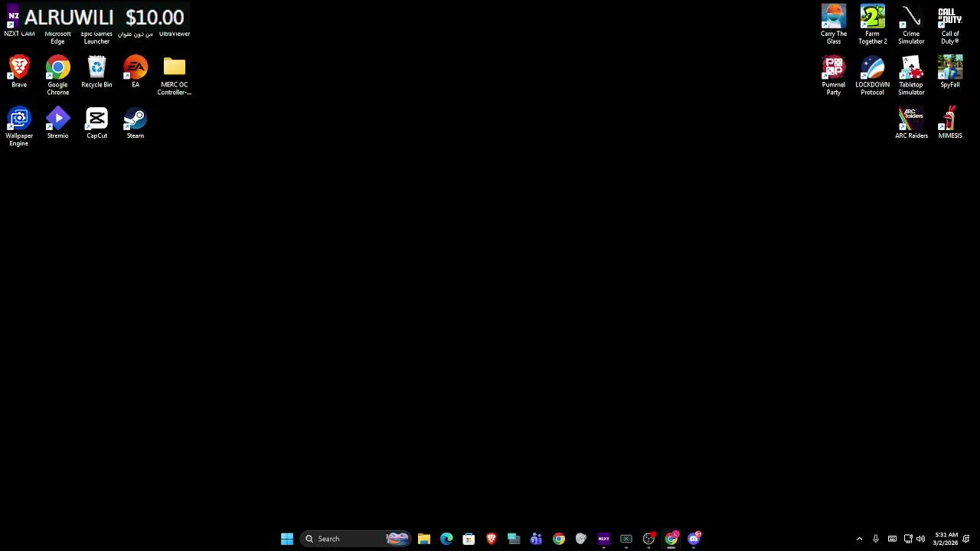Select the MERC OC Controller folder
980x551 pixels.
point(175,75)
